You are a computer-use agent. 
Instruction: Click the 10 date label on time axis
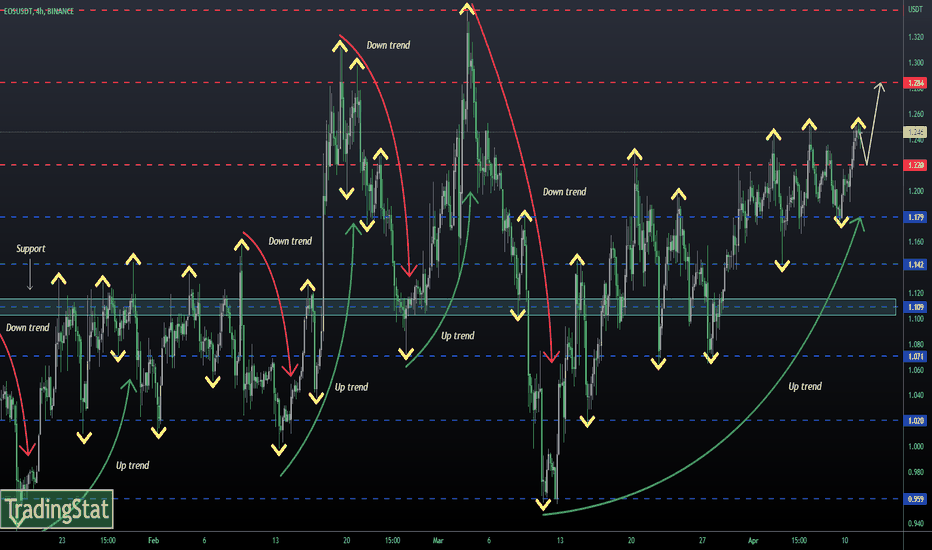(845, 540)
